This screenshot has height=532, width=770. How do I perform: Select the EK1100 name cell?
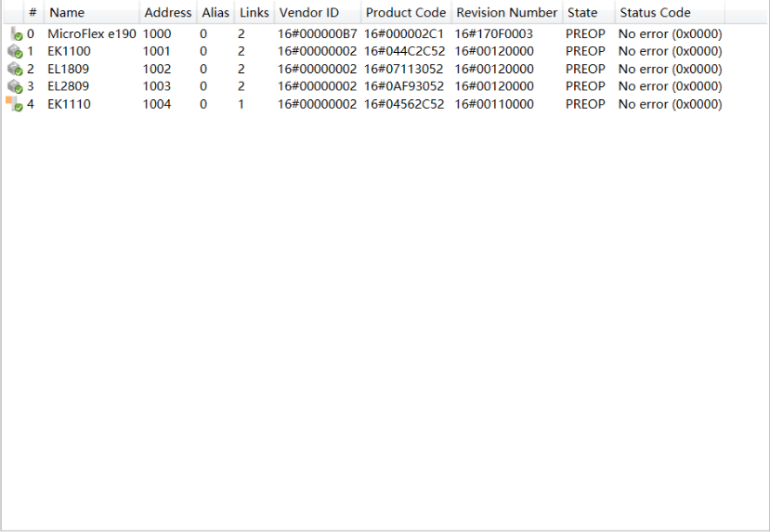tap(70, 51)
